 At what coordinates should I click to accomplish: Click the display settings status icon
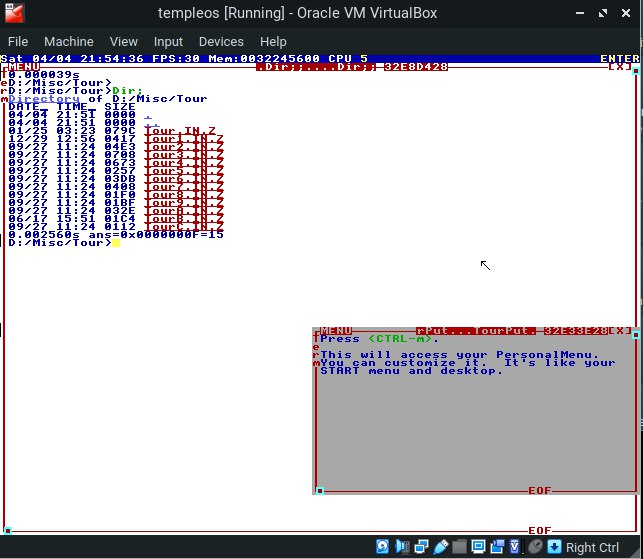click(478, 547)
